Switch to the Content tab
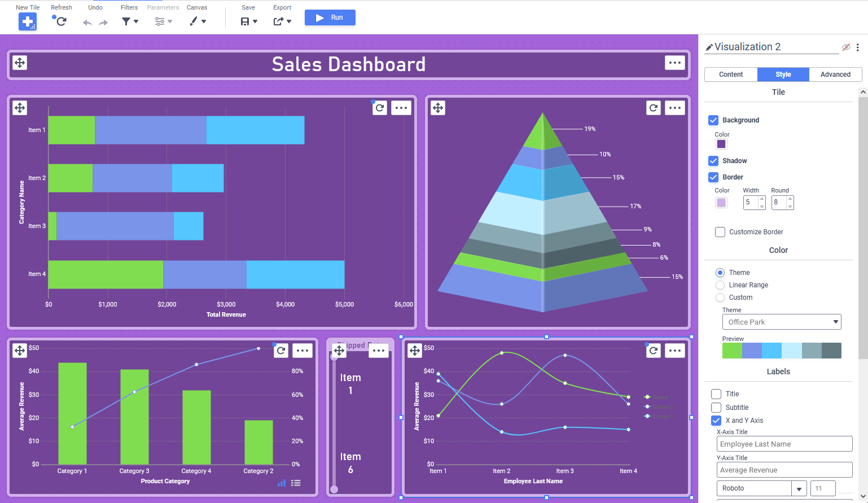This screenshot has height=503, width=868. [x=731, y=75]
